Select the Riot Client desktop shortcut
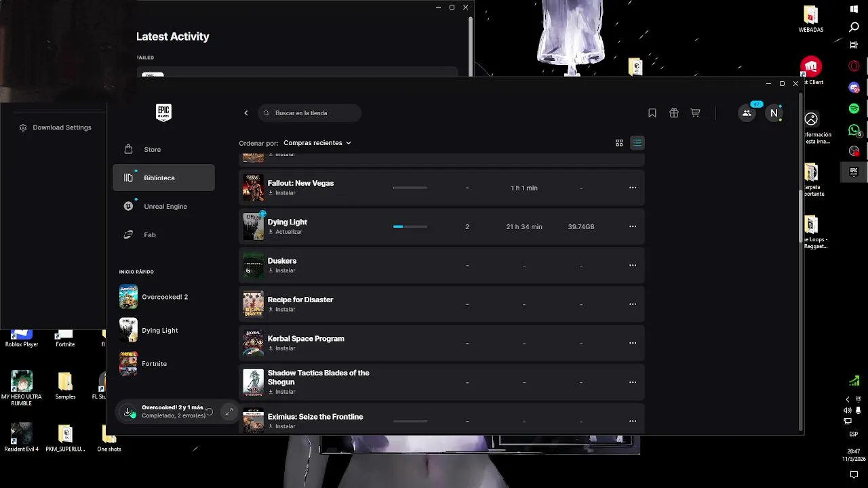 (x=811, y=71)
